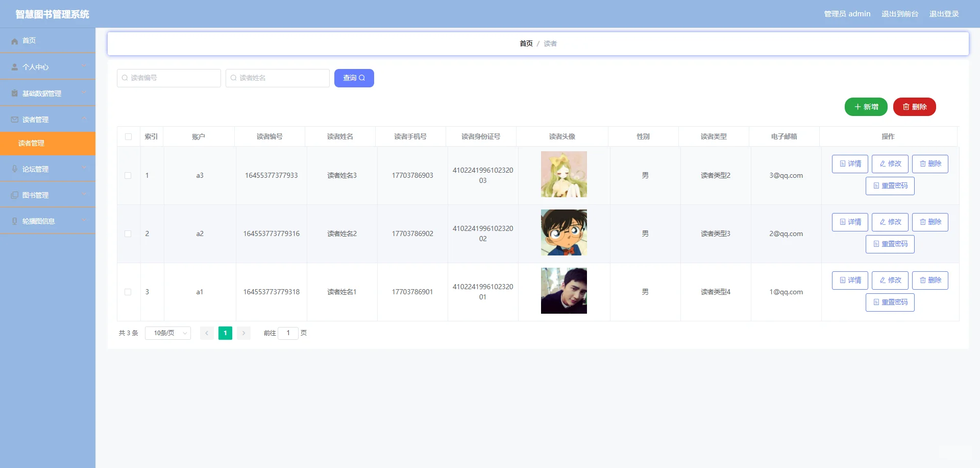Click the magnifier icon inside 查询 button
This screenshot has height=468, width=980.
(362, 78)
